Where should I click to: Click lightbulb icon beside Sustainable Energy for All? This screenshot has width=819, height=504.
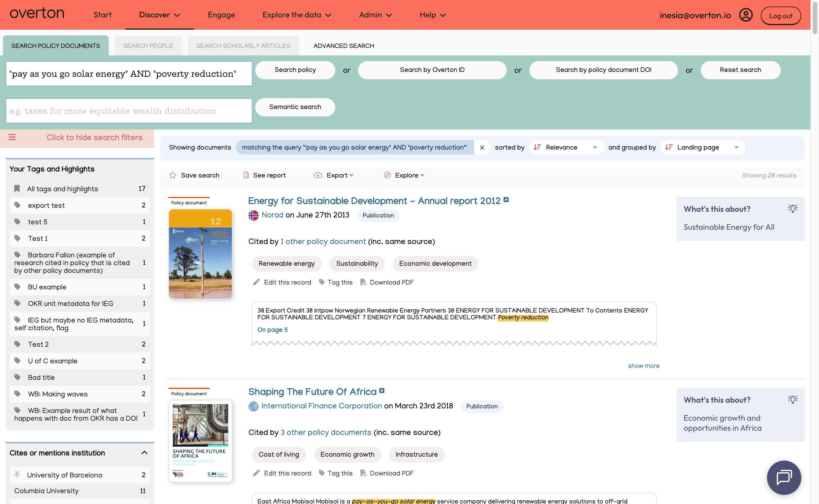[793, 209]
